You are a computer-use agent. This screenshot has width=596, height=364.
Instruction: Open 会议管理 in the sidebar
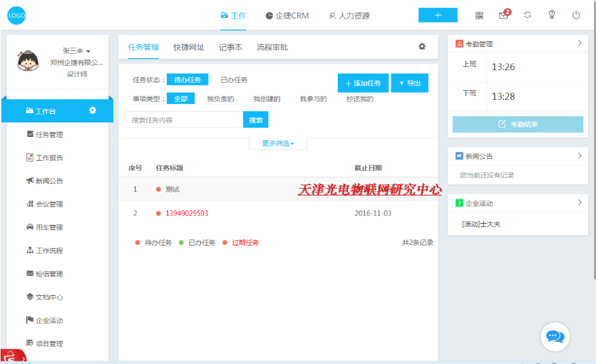coord(45,204)
